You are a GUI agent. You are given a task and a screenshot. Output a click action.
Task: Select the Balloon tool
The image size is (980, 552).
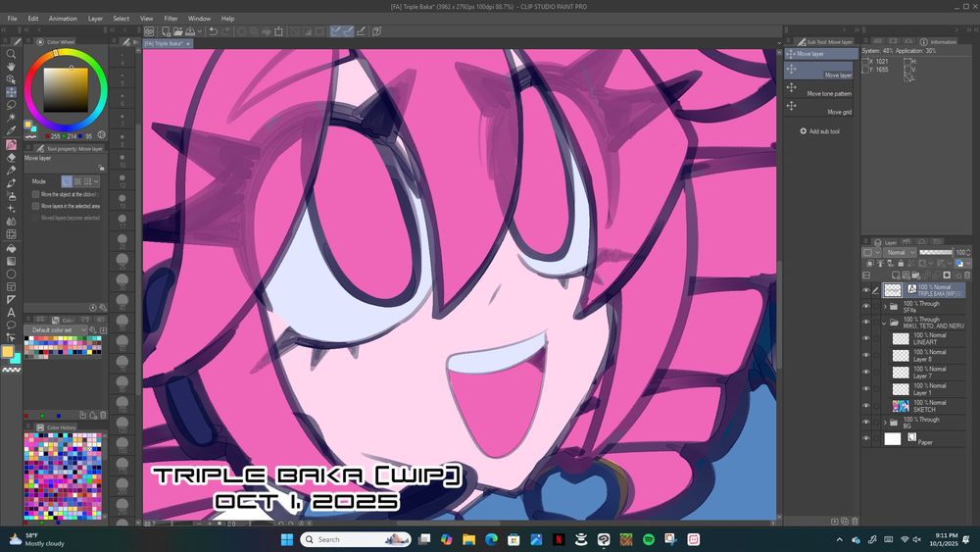pyautogui.click(x=11, y=326)
